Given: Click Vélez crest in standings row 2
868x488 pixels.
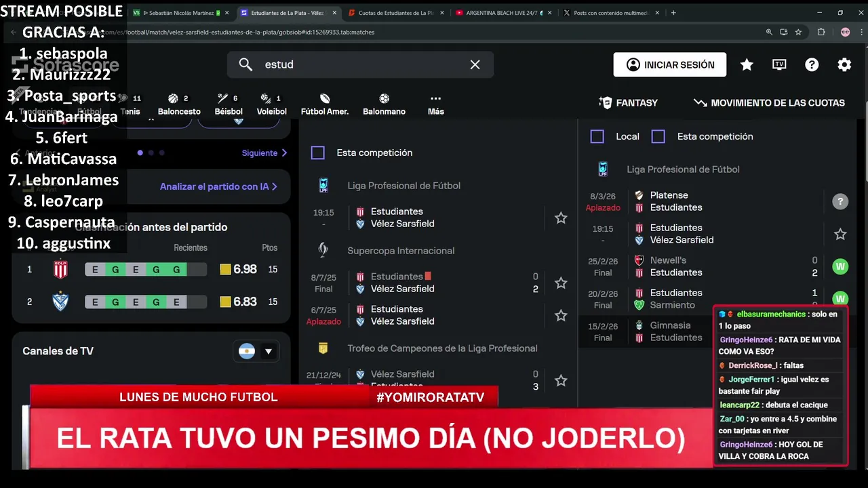Looking at the screenshot, I should (x=61, y=302).
